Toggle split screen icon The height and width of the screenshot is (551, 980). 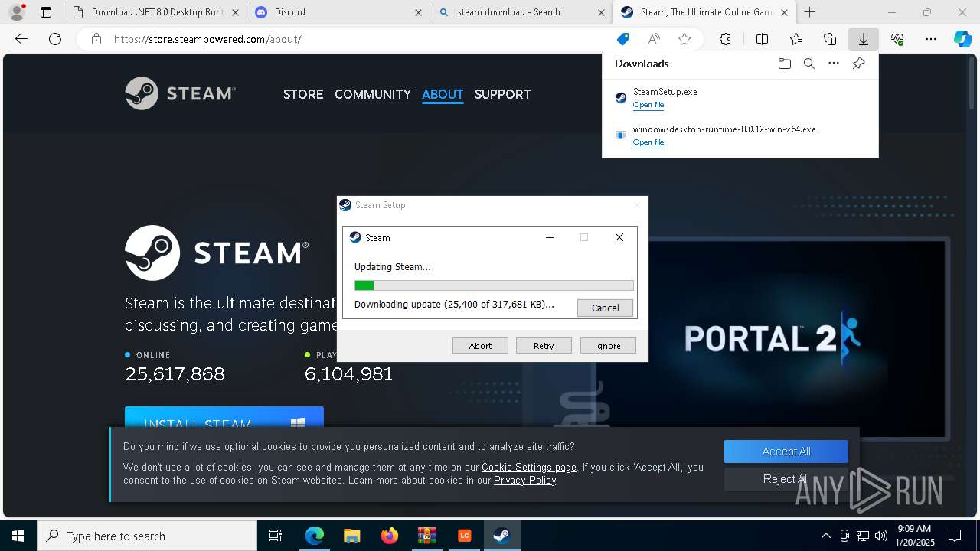click(762, 39)
